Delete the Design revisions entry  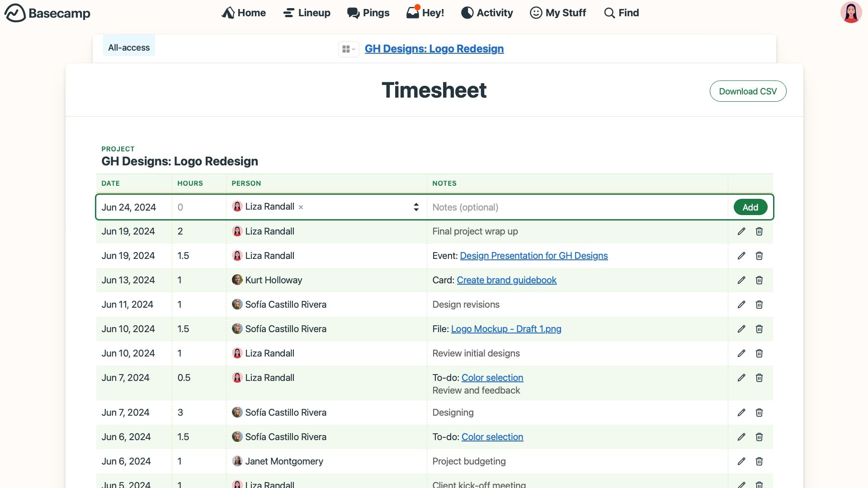pyautogui.click(x=759, y=305)
